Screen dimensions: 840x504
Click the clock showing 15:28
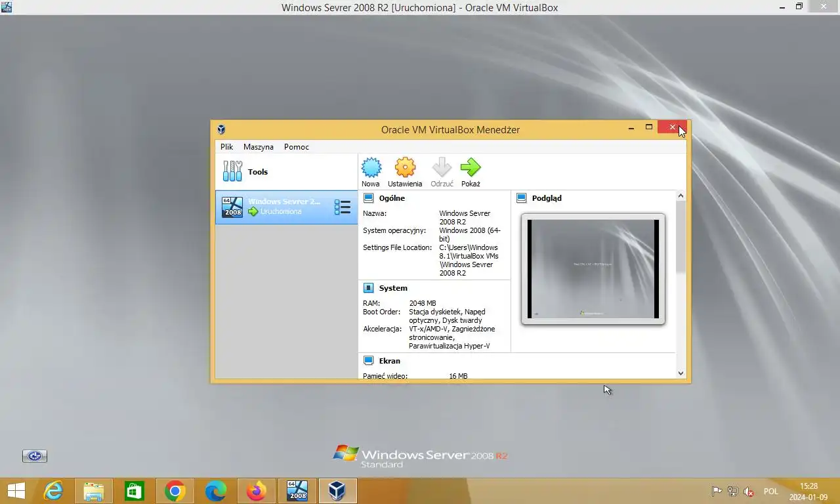click(808, 486)
